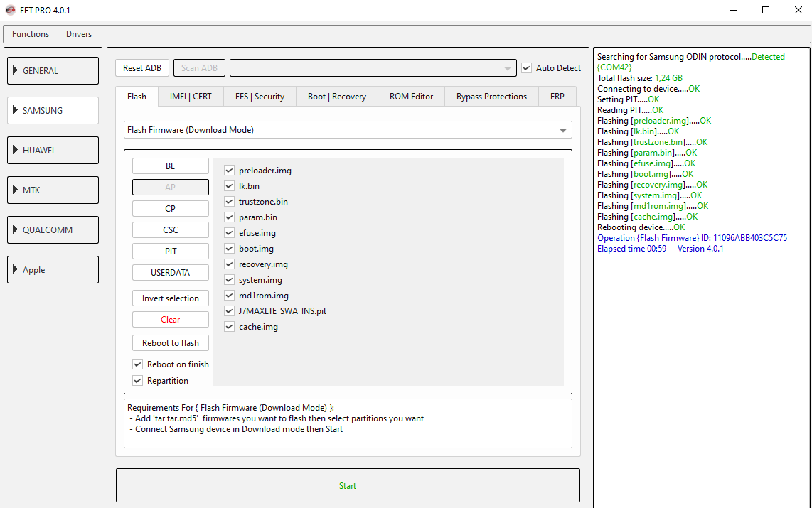
Task: Click the SAMSUNG triangle arrow icon
Action: (15, 110)
